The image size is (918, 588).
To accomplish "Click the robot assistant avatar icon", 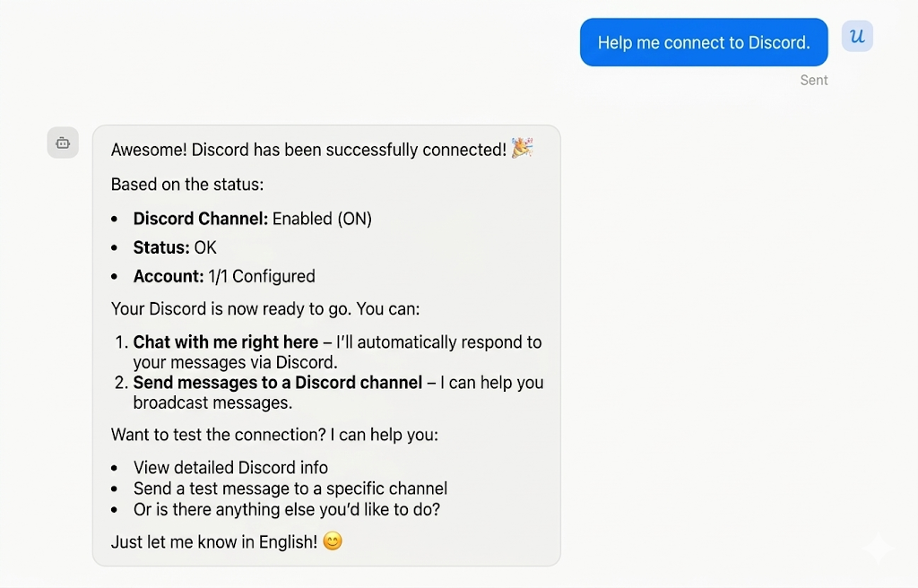I will [x=63, y=143].
